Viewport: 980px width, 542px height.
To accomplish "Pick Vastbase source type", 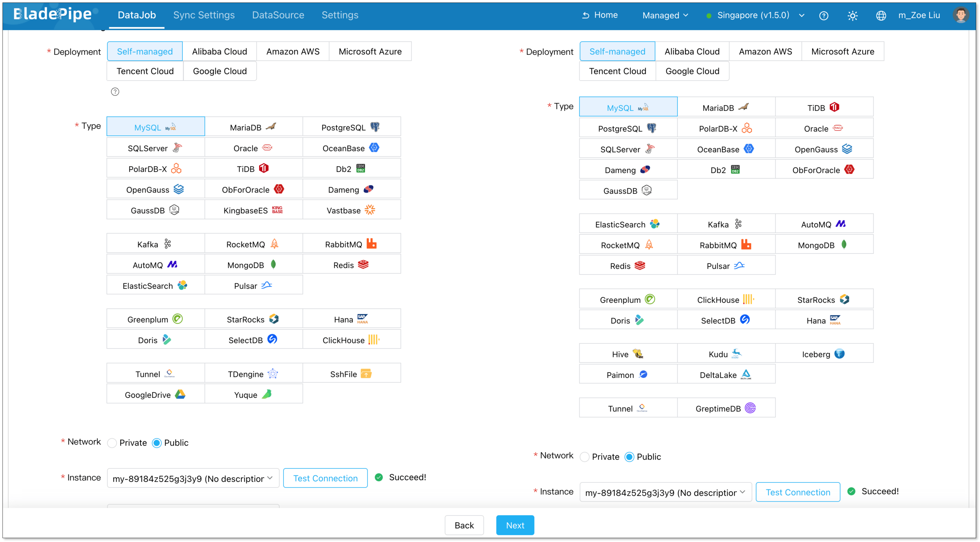I will 351,210.
